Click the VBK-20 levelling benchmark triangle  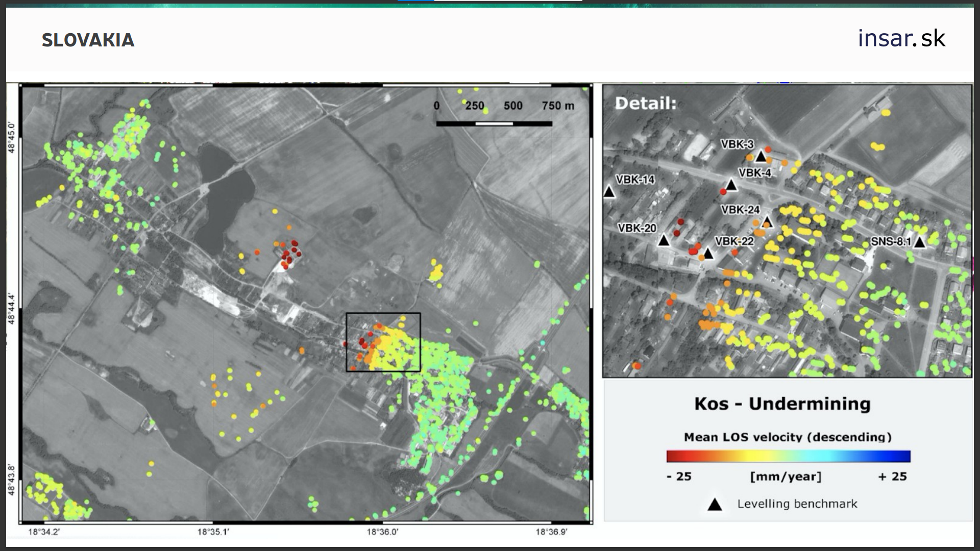[663, 240]
